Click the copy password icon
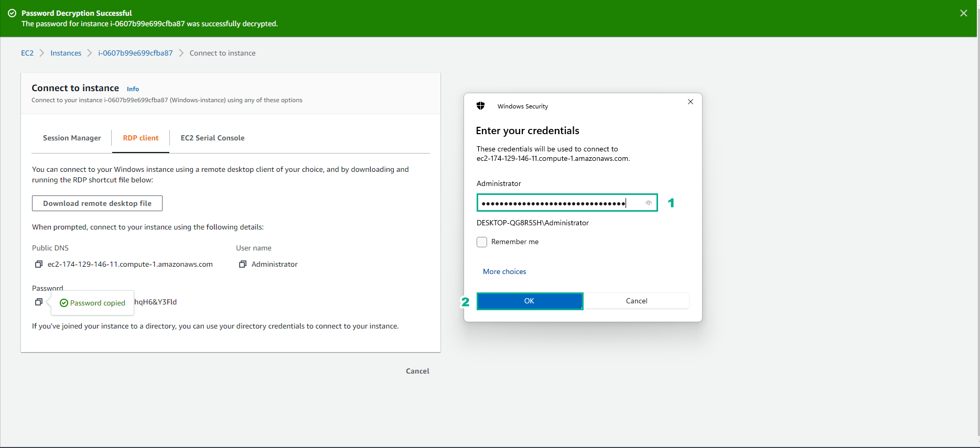The height and width of the screenshot is (448, 980). coord(38,302)
